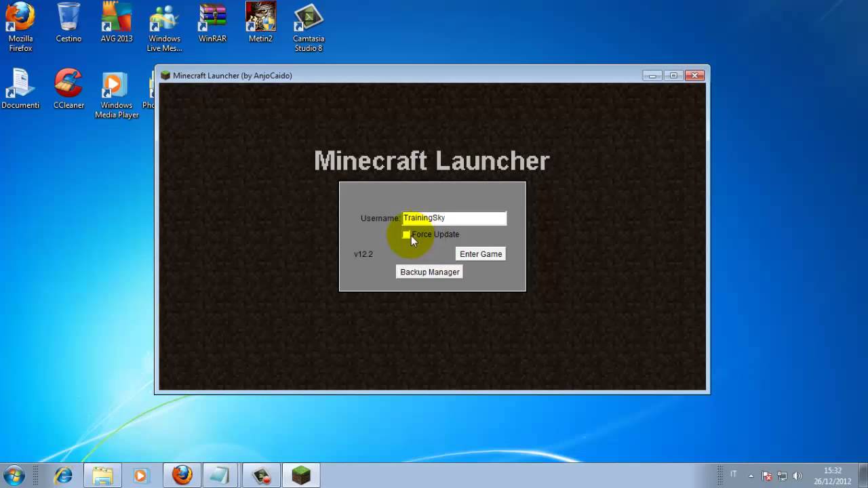Click the Minecraft grass block taskbar icon

300,475
